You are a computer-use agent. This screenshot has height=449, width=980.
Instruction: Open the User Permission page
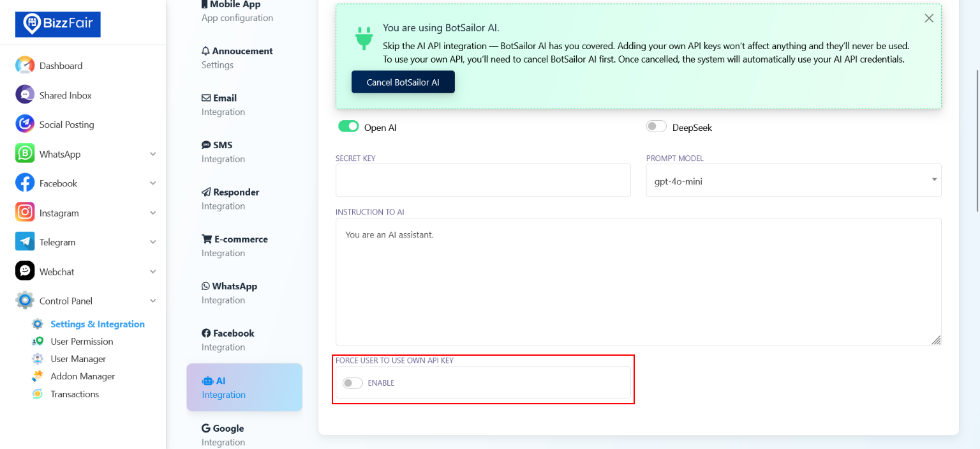click(x=82, y=341)
